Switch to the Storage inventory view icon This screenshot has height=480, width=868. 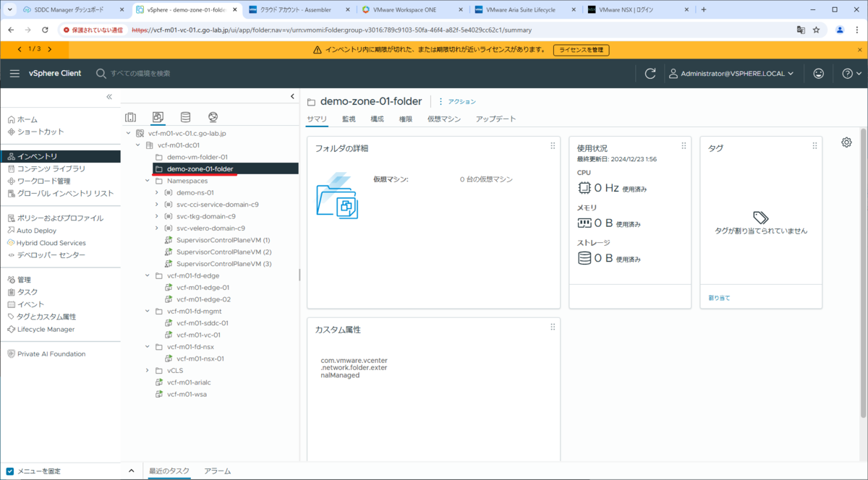pos(185,117)
